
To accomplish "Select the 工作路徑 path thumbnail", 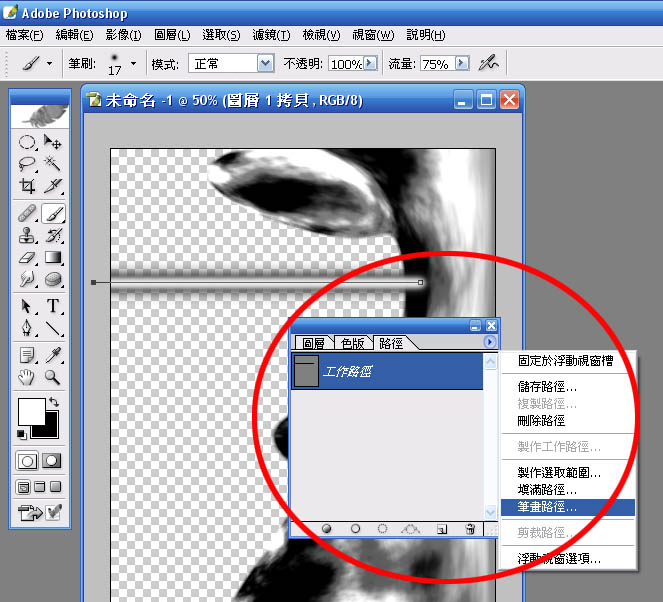I will [x=307, y=371].
